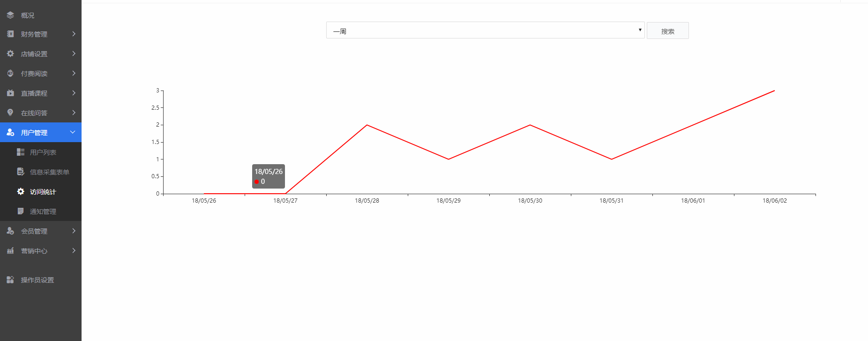Collapse 用户管理 with its down chevron
Image resolution: width=868 pixels, height=341 pixels.
pos(73,132)
